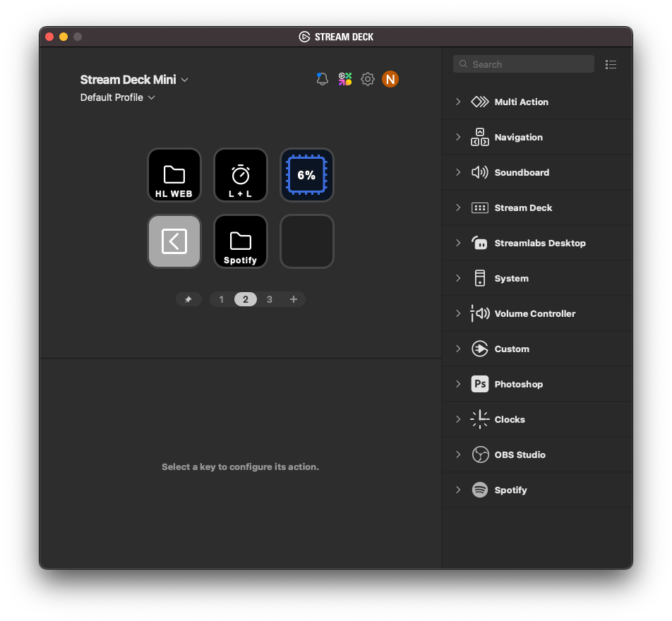Screen dimensions: 672x621
Task: Click the System label
Action: pyautogui.click(x=511, y=278)
